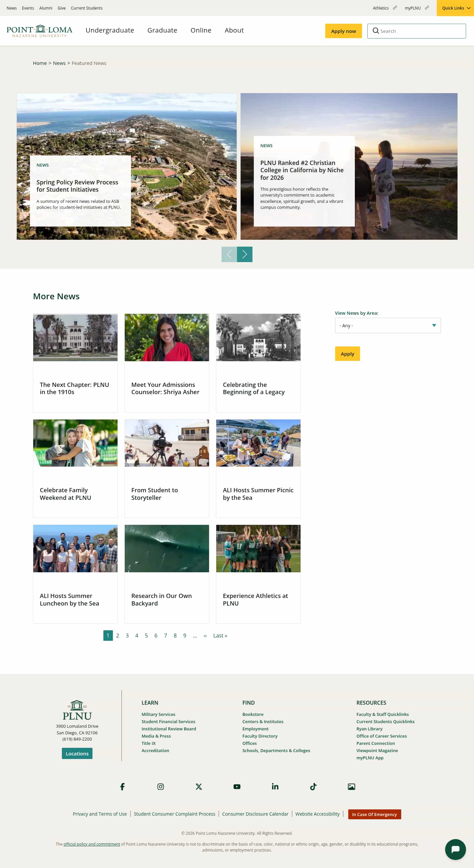The image size is (474, 868).
Task: Focus the Search input field
Action: tap(416, 31)
